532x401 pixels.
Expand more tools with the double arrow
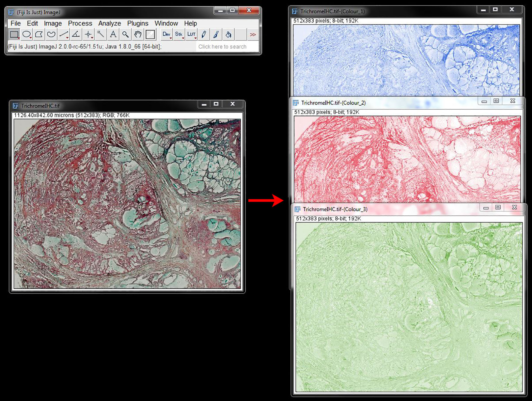coord(252,34)
